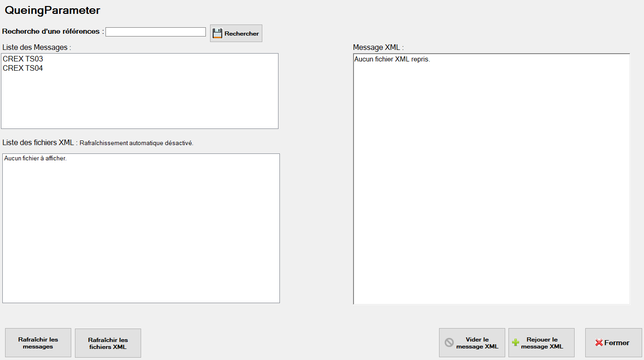Click the 'Aucun fichier XML repris.' text

point(392,59)
